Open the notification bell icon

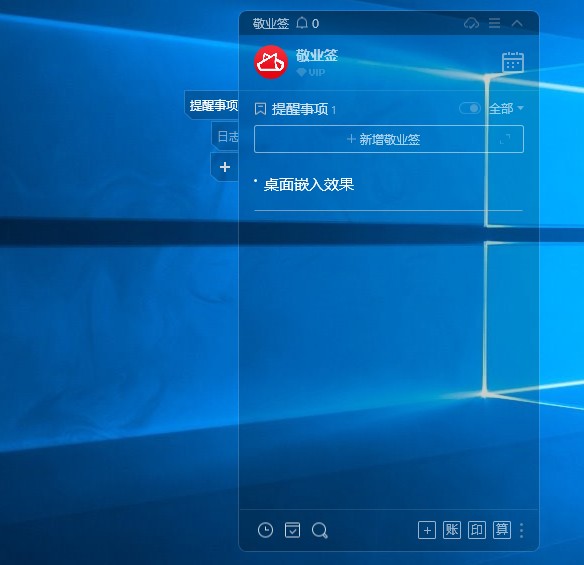tap(302, 23)
